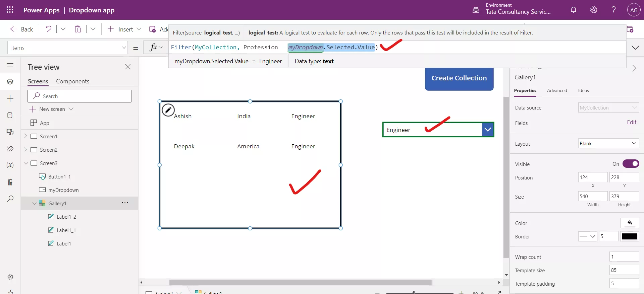Open AG account avatar
The height and width of the screenshot is (294, 644).
634,10
